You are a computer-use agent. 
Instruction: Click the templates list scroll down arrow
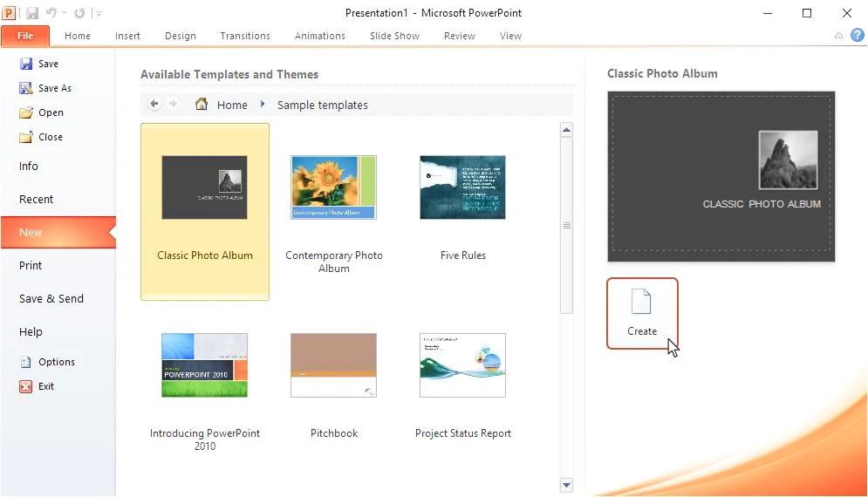566,485
